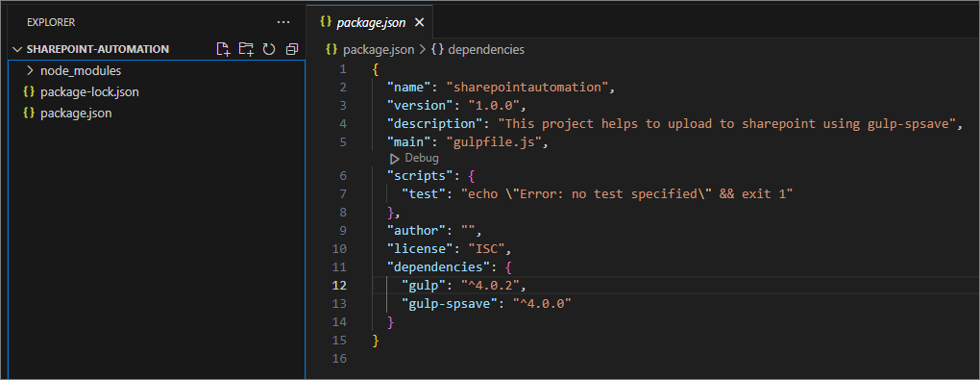This screenshot has height=380, width=980.
Task: Click the breadcrumb chevron after package.json
Action: pyautogui.click(x=423, y=49)
